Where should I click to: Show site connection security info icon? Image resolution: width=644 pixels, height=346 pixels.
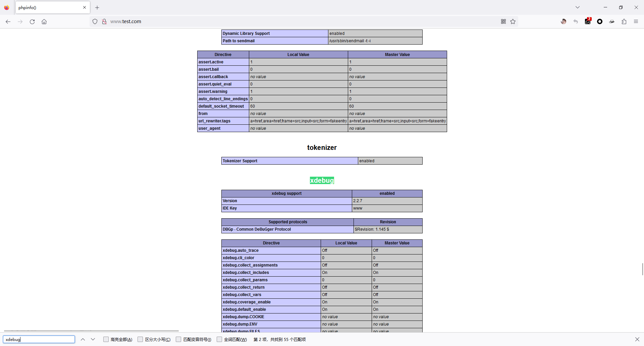[104, 21]
